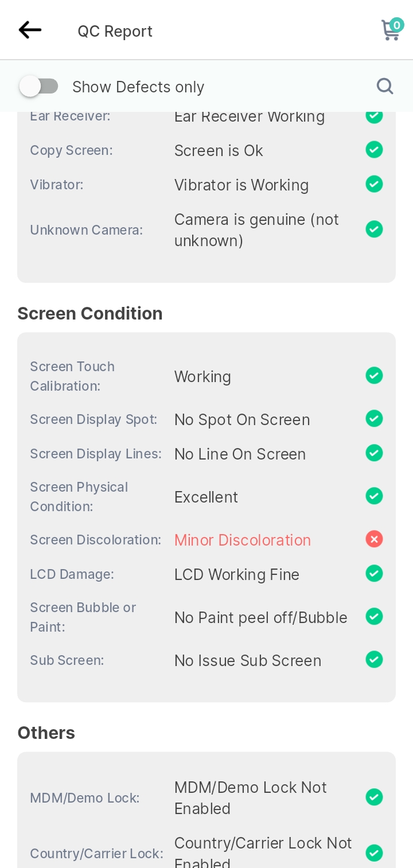Tap the Screen Discoloration label
The height and width of the screenshot is (868, 413).
point(95,540)
